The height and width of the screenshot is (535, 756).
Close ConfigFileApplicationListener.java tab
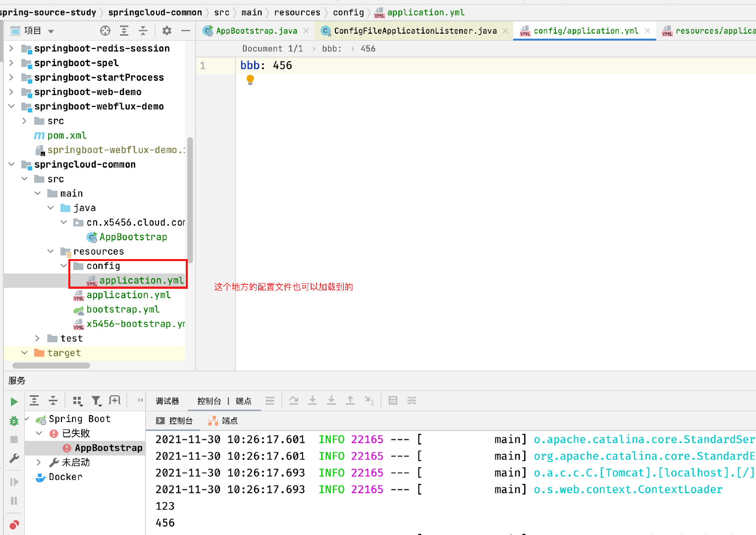(505, 31)
